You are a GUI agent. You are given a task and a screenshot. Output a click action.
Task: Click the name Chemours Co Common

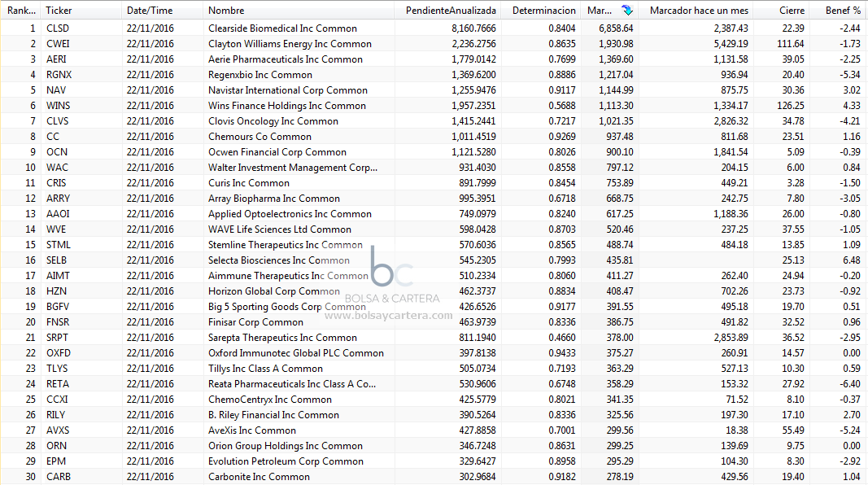coord(260,137)
